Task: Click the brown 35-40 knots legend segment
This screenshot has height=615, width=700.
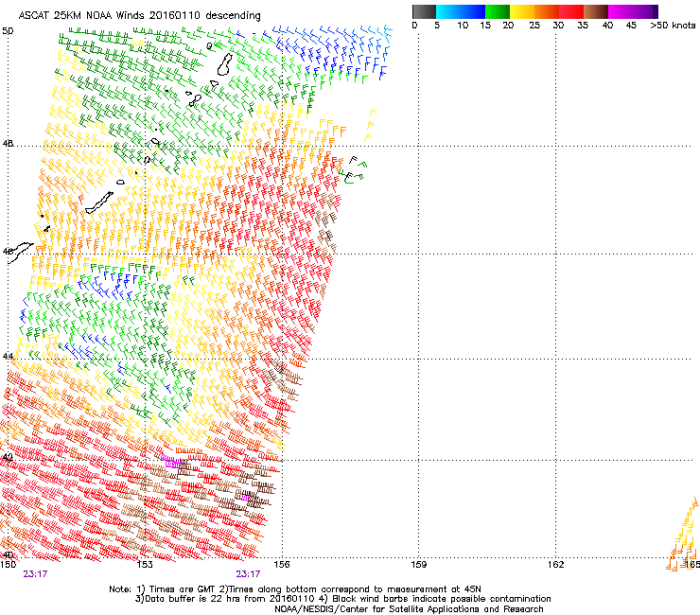Action: pyautogui.click(x=596, y=11)
